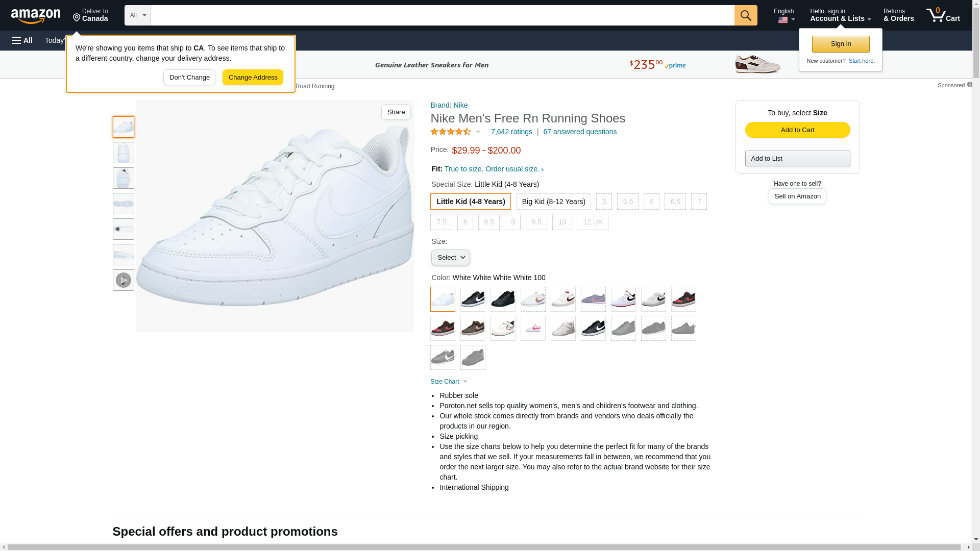Click the search magnifier button
The height and width of the screenshot is (551, 980).
(745, 15)
